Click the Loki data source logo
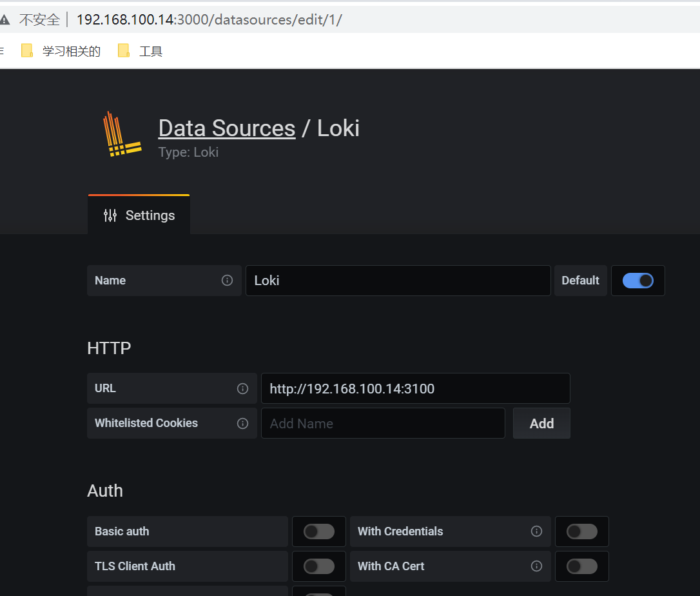Viewport: 700px width, 596px height. coord(122,134)
